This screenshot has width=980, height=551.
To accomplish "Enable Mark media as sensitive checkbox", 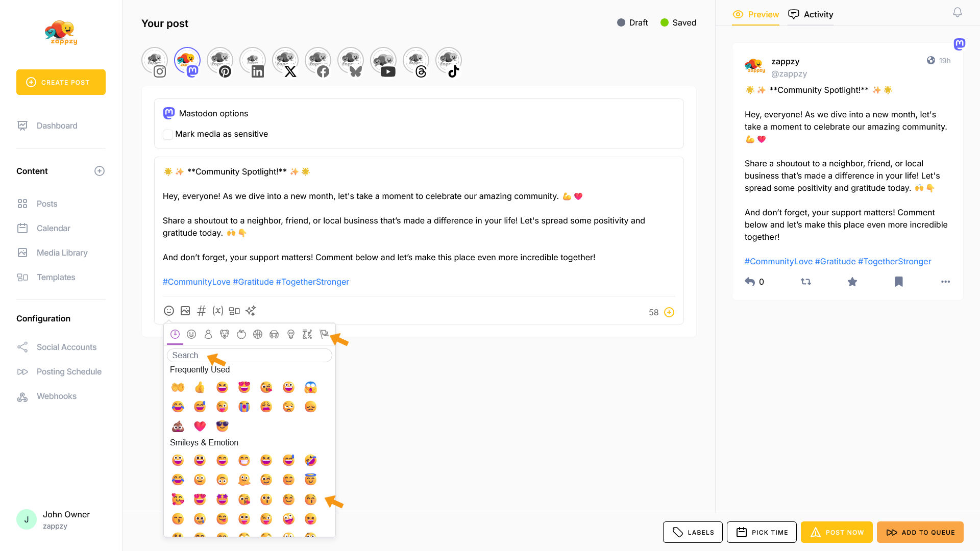I will pos(168,134).
